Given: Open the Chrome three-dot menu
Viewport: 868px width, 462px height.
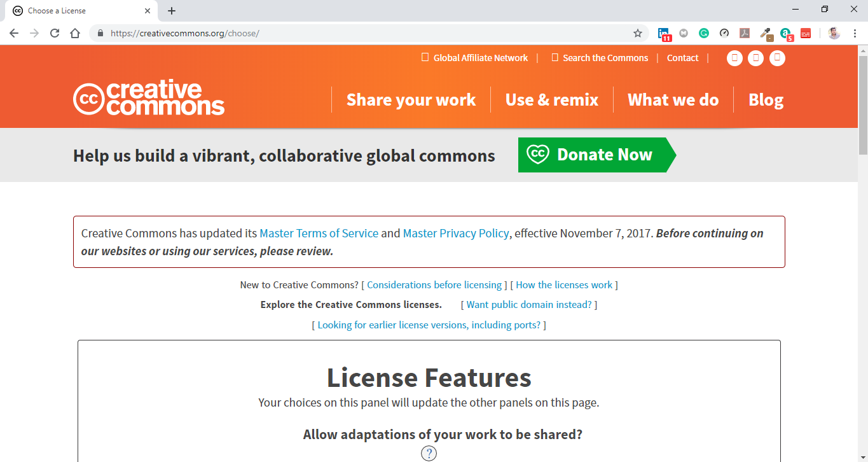Looking at the screenshot, I should (x=855, y=33).
